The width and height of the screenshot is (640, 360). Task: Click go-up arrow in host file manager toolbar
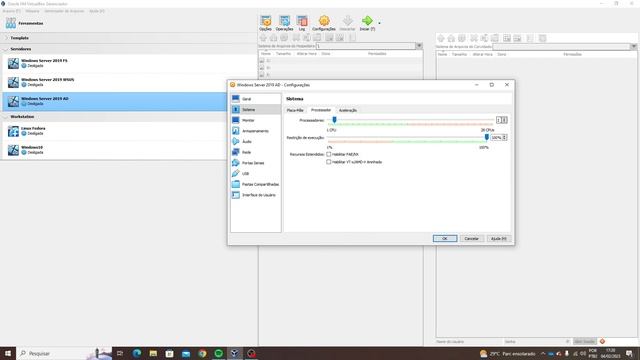point(263,38)
